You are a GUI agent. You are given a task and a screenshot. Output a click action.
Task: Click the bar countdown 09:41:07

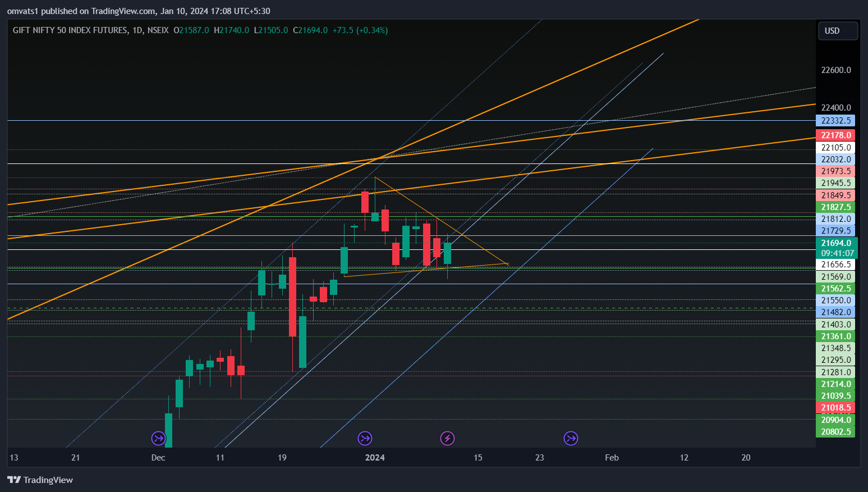[836, 253]
